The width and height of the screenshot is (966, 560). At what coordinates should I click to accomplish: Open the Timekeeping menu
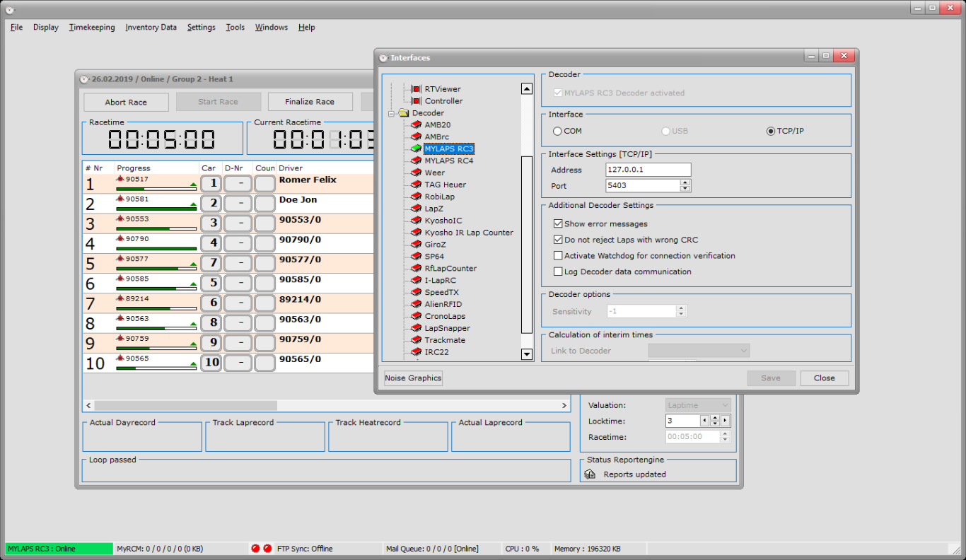92,28
